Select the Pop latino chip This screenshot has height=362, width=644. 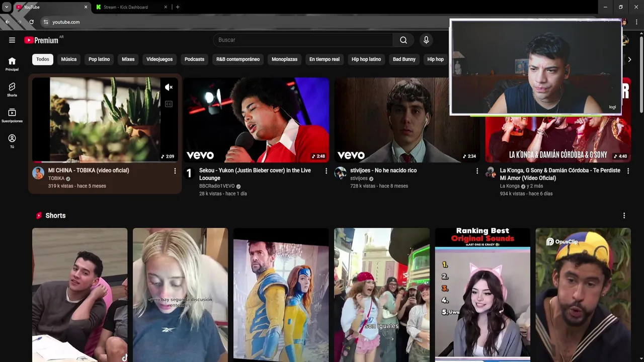[x=99, y=59]
